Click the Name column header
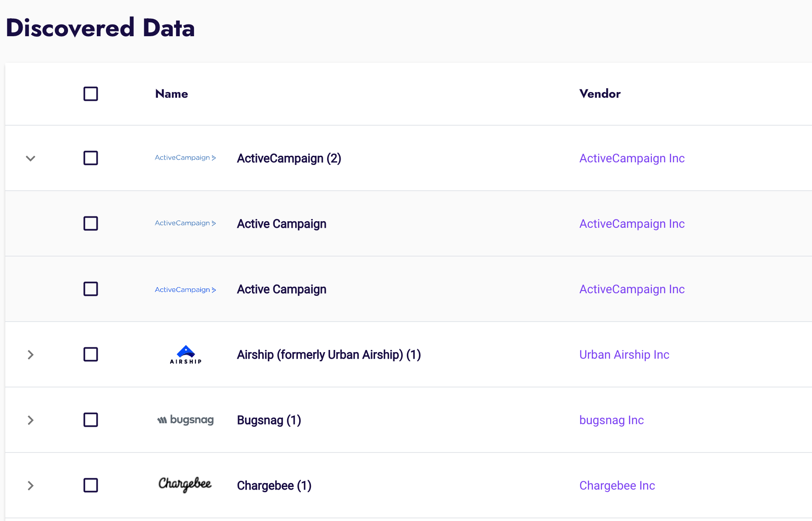Screen dimensions: 812x521 tap(171, 94)
